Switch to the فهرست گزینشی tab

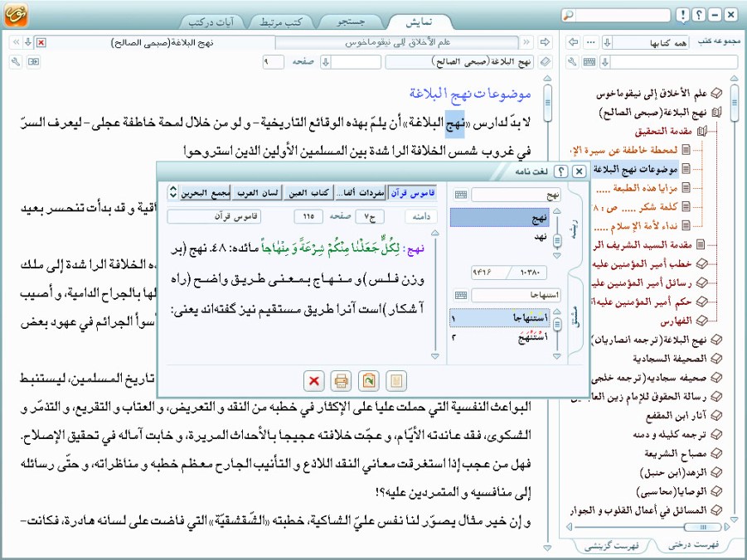[611, 546]
